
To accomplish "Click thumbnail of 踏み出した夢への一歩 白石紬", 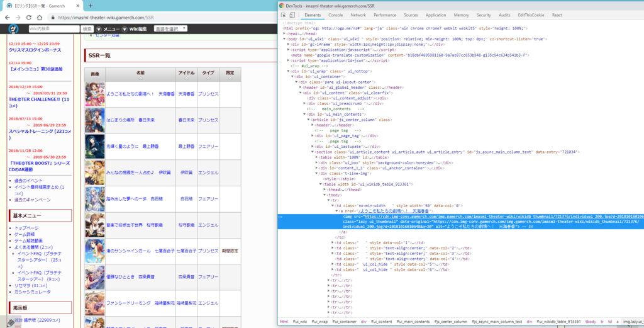I will click(94, 199).
